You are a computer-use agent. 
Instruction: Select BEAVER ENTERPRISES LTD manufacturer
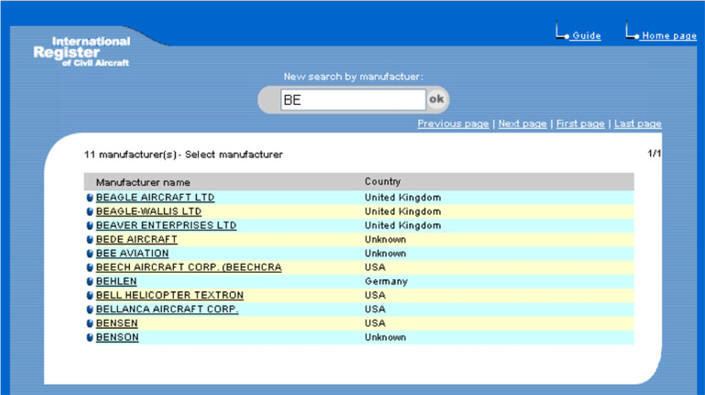point(166,225)
